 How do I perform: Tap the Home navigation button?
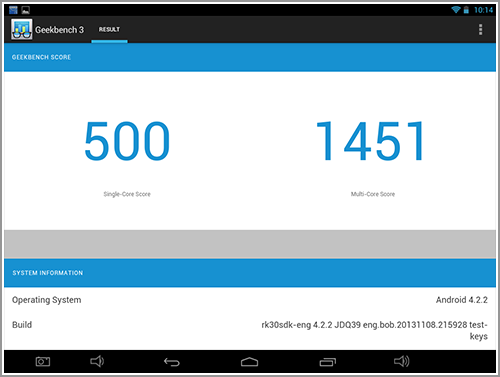point(249,362)
